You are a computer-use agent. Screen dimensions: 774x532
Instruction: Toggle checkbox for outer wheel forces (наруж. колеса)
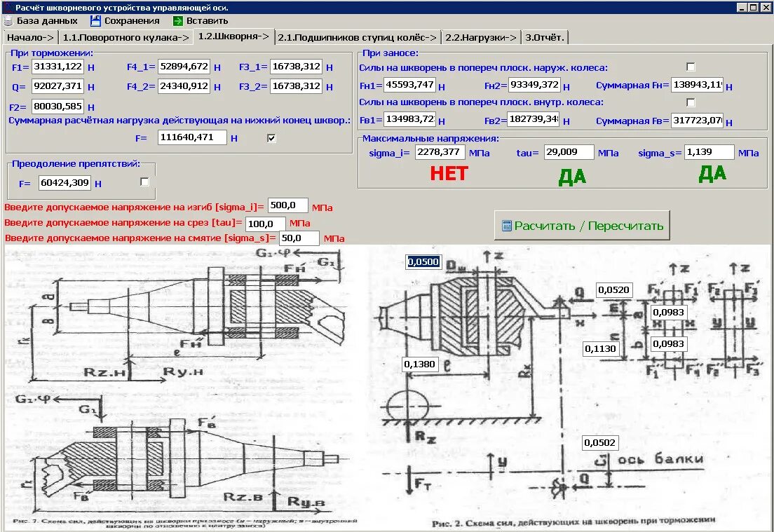coord(691,67)
